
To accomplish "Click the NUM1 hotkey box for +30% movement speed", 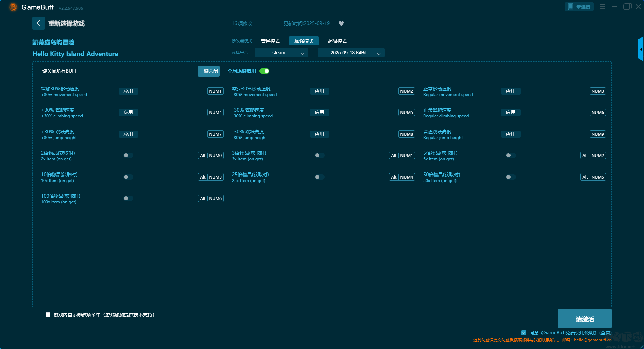I will click(215, 91).
